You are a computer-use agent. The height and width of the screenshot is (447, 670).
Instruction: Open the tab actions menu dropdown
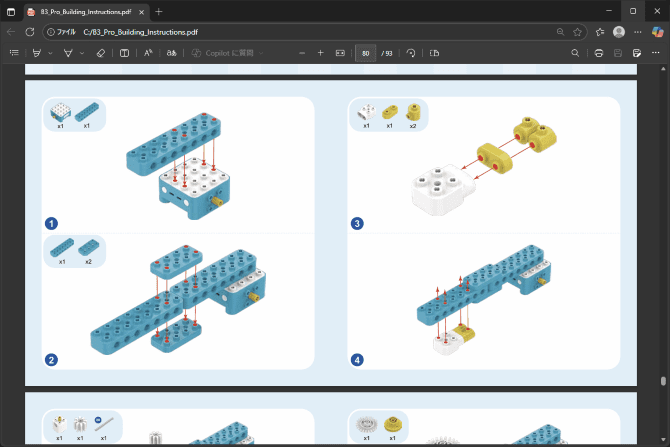pos(11,10)
